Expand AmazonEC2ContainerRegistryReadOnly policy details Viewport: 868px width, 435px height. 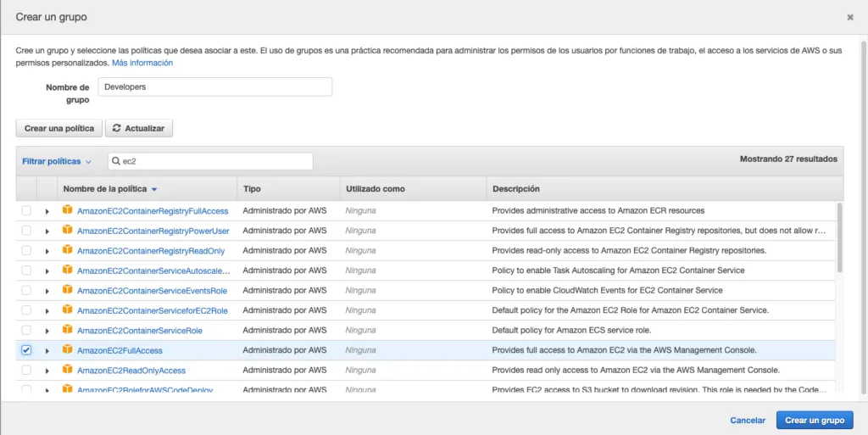click(x=47, y=251)
